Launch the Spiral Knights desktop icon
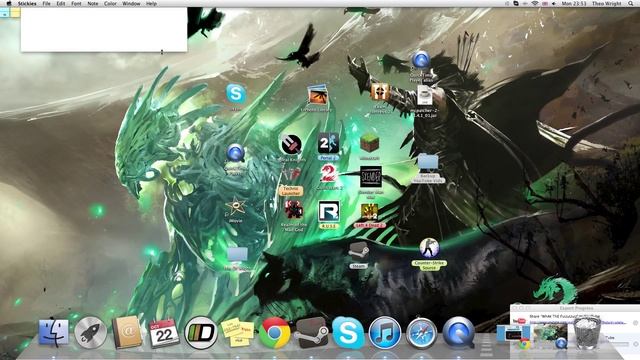 point(291,144)
